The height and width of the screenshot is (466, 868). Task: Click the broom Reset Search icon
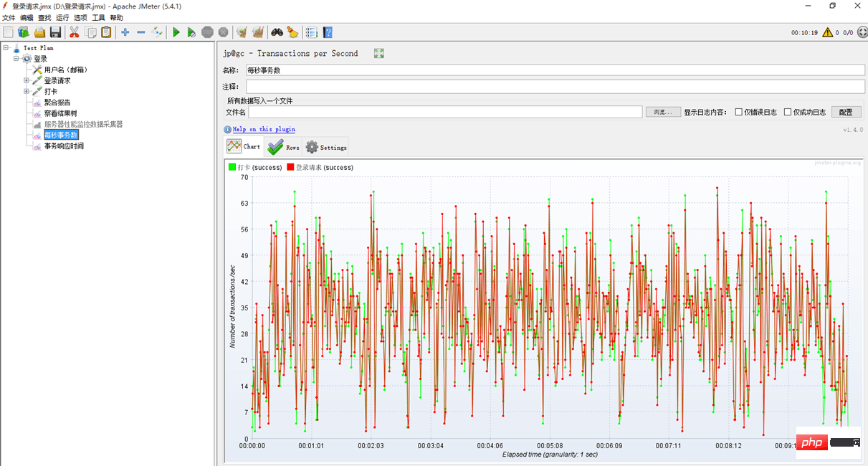[x=292, y=32]
